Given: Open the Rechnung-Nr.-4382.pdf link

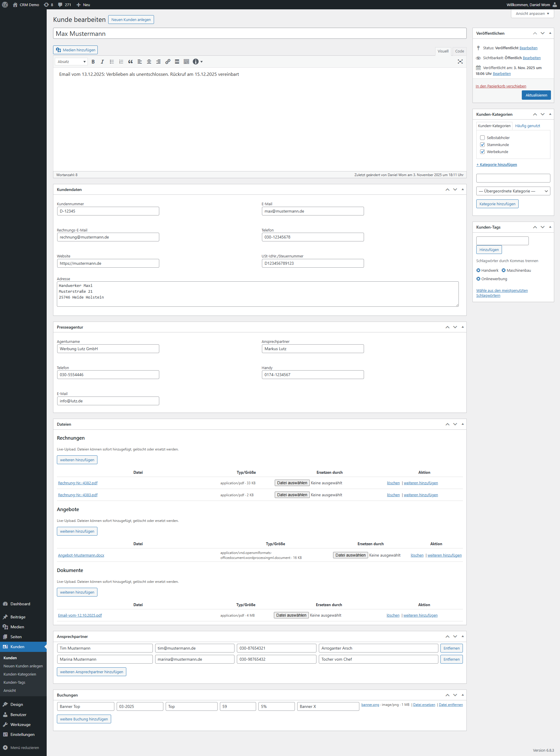Looking at the screenshot, I should [x=78, y=483].
